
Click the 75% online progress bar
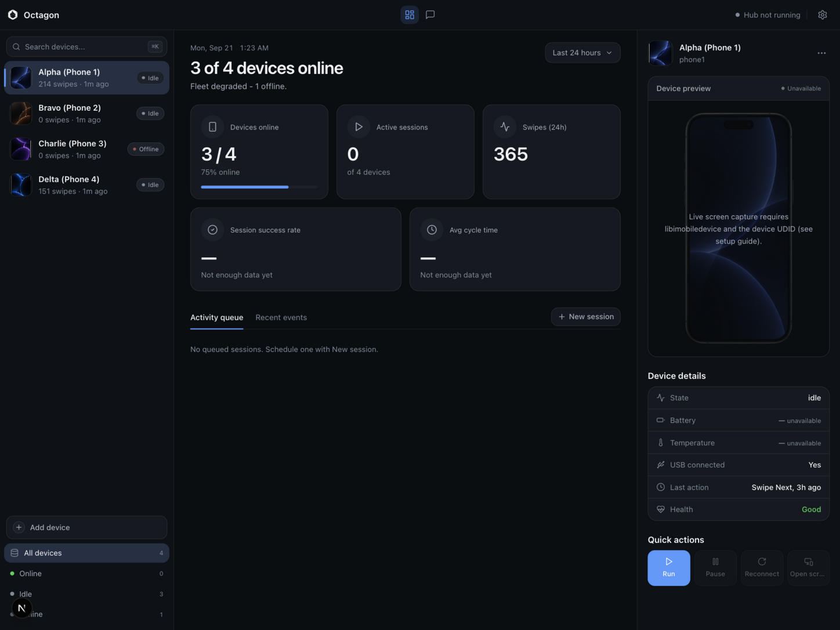(259, 187)
